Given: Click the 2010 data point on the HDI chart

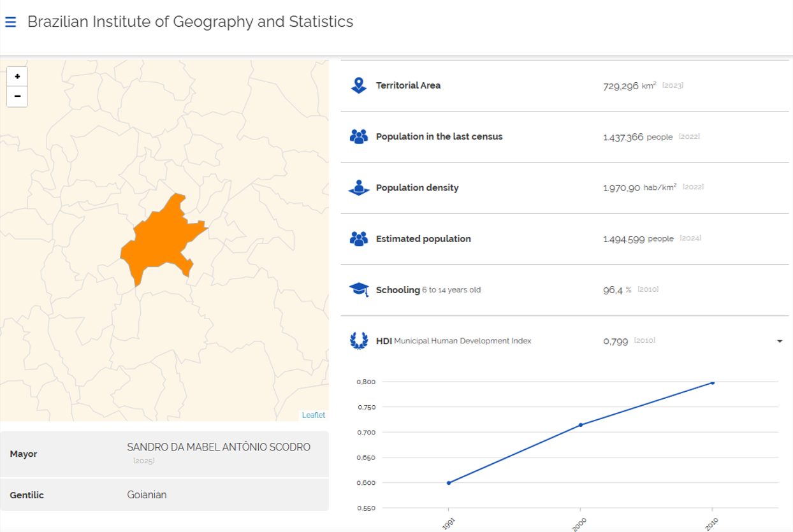Looking at the screenshot, I should click(x=712, y=382).
